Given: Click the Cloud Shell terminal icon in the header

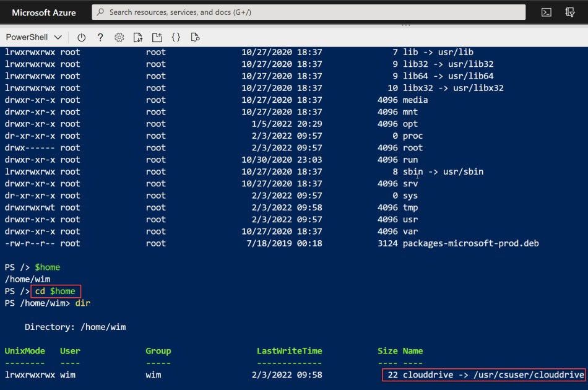Looking at the screenshot, I should 545,12.
